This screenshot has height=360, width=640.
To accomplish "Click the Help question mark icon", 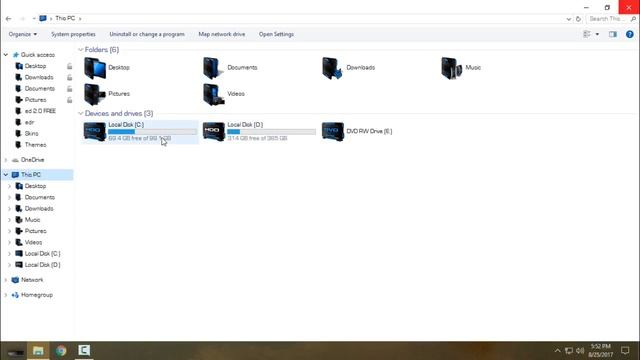I will pos(629,34).
